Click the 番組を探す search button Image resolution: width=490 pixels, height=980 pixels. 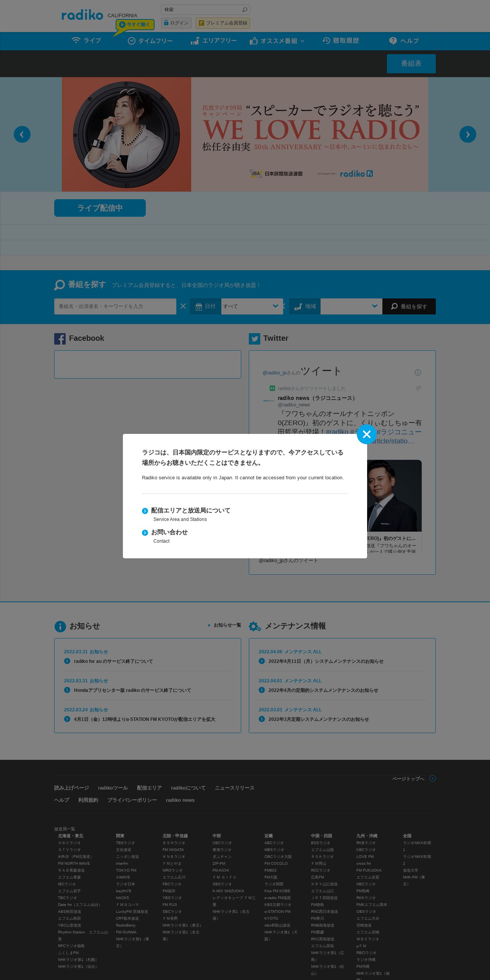click(409, 306)
